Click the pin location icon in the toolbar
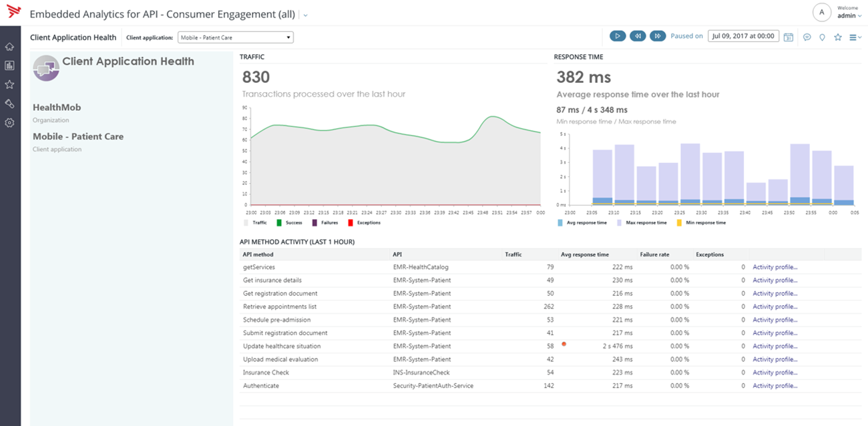 822,38
